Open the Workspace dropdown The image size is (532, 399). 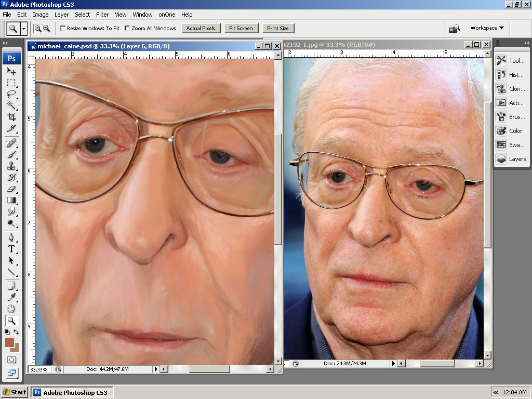click(487, 28)
